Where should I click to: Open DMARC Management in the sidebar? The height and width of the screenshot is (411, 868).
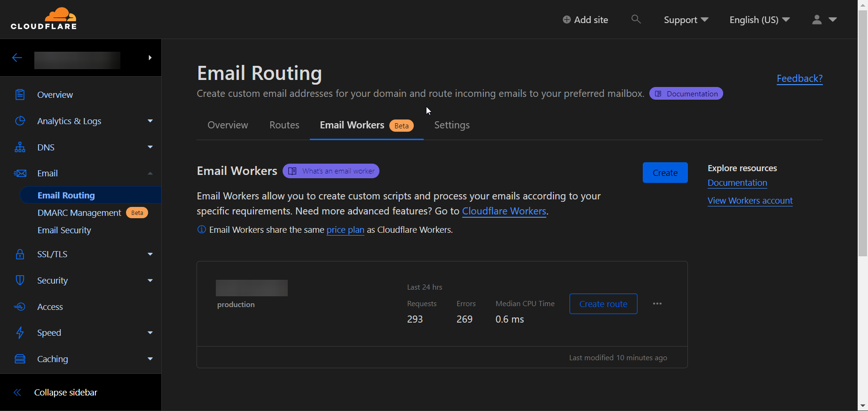point(79,213)
